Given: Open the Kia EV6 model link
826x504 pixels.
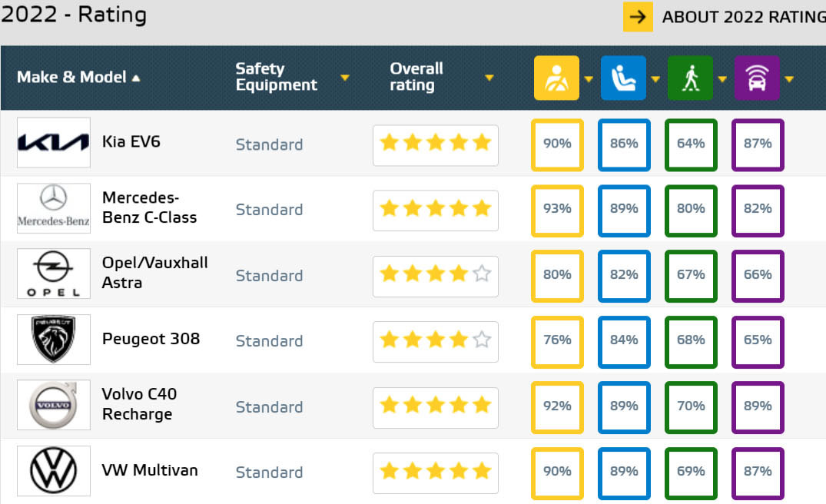Looking at the screenshot, I should (131, 142).
